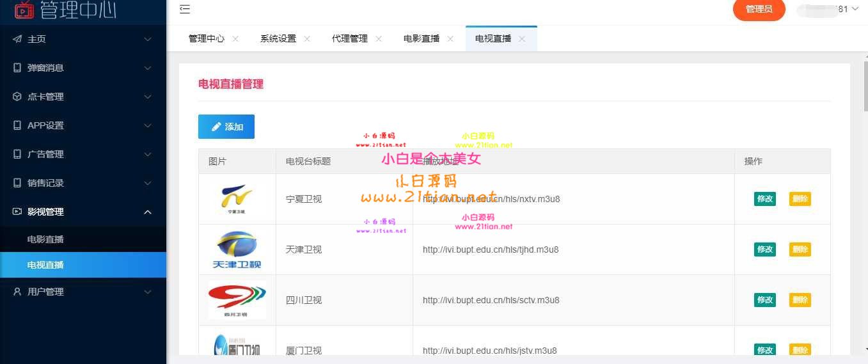Click the 添加 button
Image resolution: width=868 pixels, height=364 pixels.
(x=226, y=127)
